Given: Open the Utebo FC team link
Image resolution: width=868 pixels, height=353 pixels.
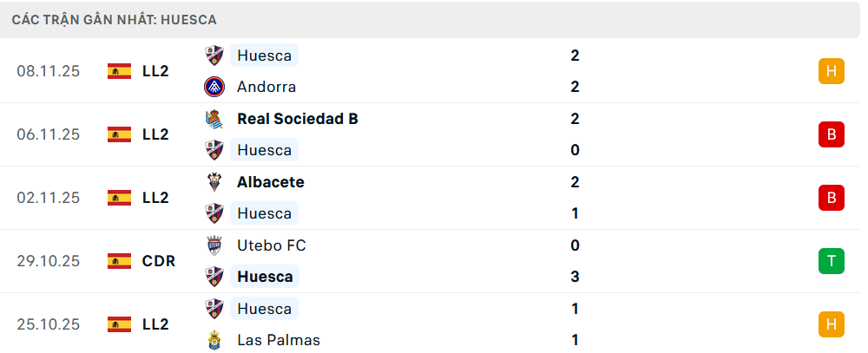Looking at the screenshot, I should pos(271,245).
